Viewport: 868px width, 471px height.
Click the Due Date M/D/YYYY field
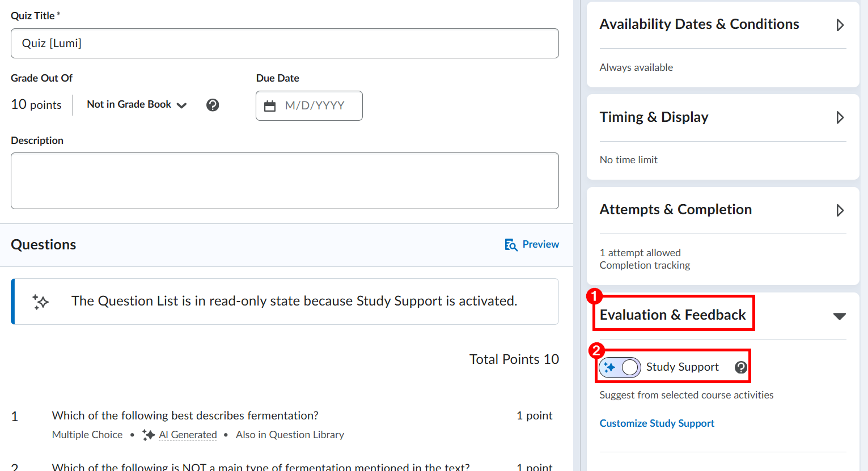315,106
